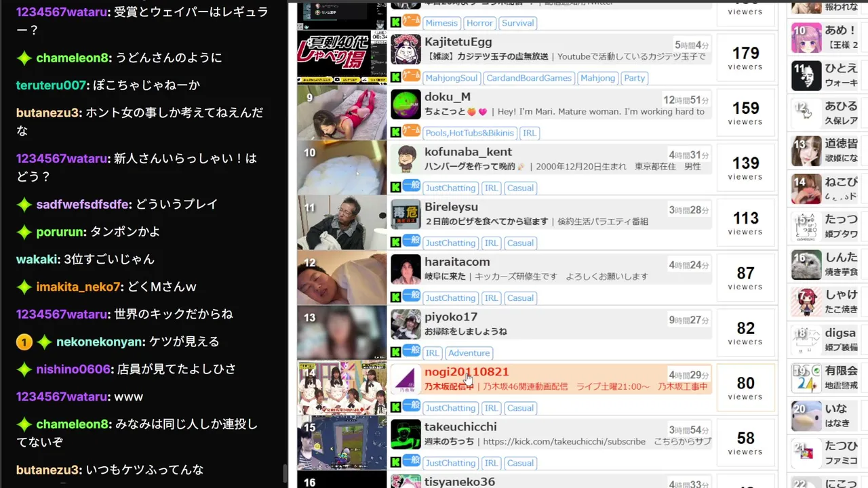Open haraitacom's avatar icon
This screenshot has width=868, height=488.
[406, 269]
